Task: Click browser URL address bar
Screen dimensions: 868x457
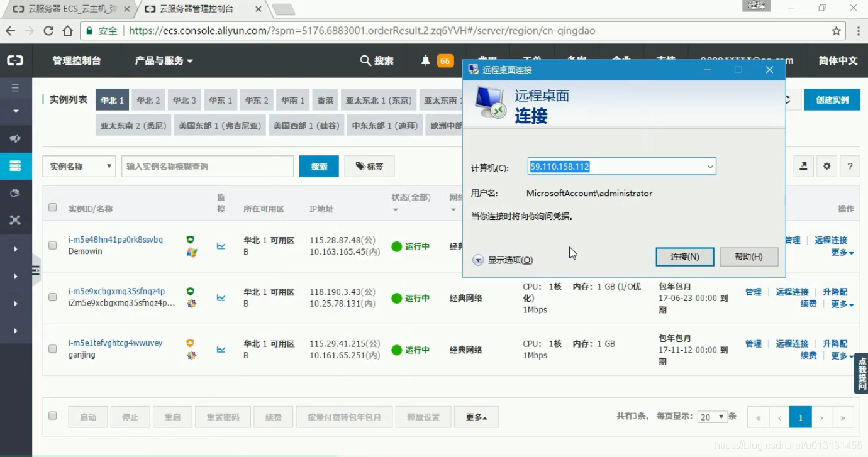Action: click(x=462, y=31)
